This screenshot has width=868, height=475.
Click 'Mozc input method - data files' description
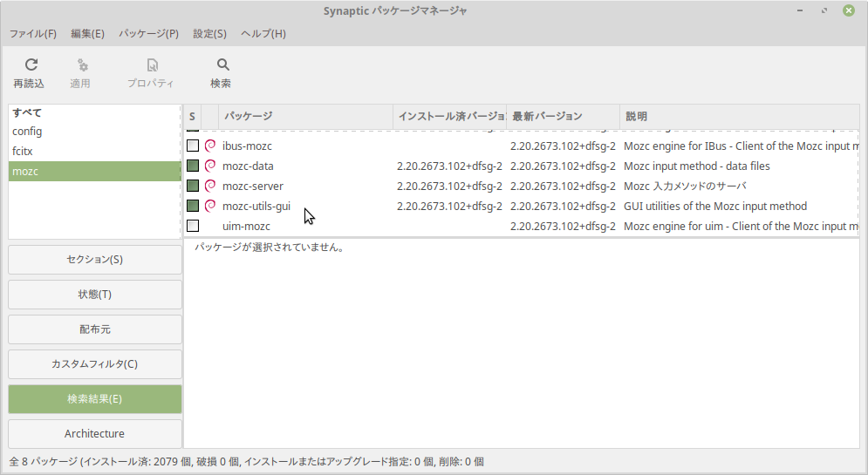[x=697, y=166]
